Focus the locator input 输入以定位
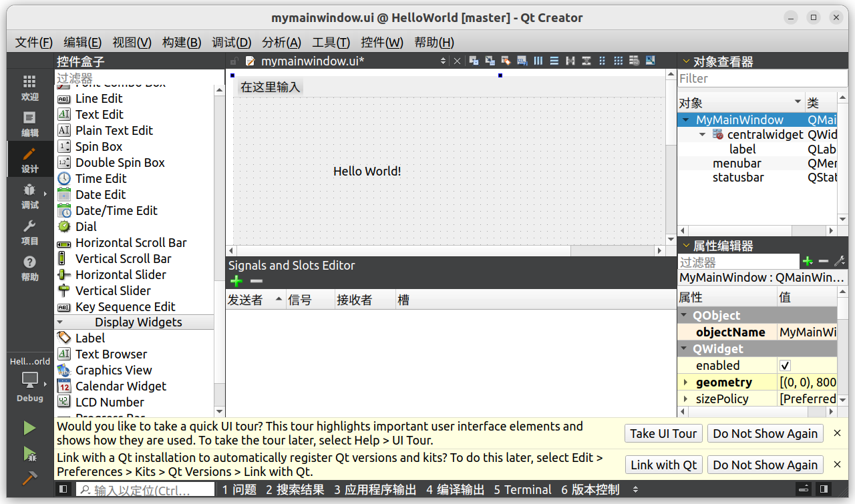Screen dimensions: 855x504 pos(145,489)
